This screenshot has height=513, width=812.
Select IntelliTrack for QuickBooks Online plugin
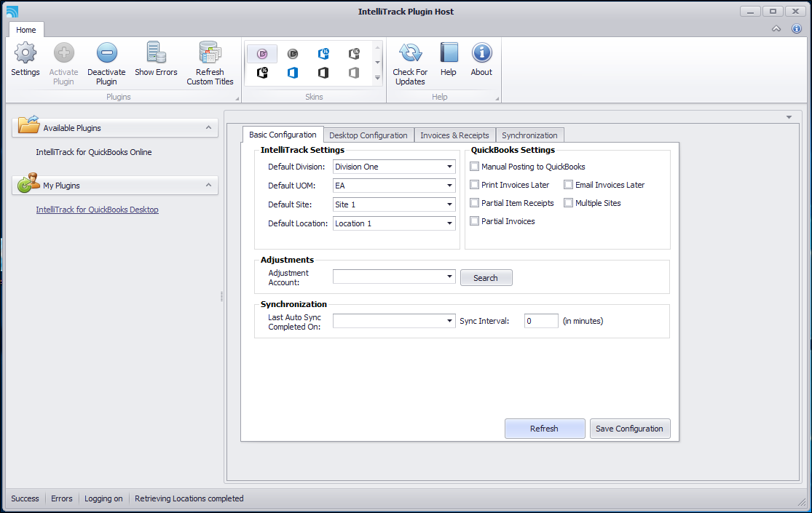click(94, 152)
